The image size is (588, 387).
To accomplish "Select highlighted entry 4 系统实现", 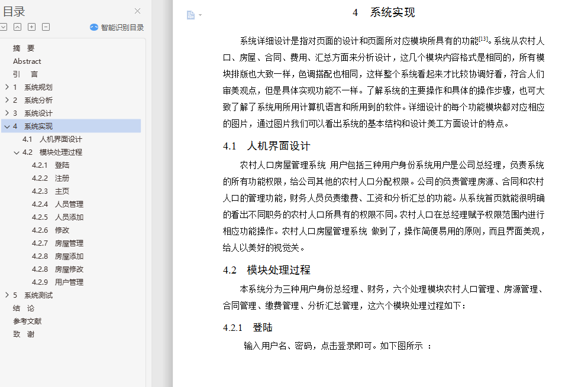I will coord(71,126).
